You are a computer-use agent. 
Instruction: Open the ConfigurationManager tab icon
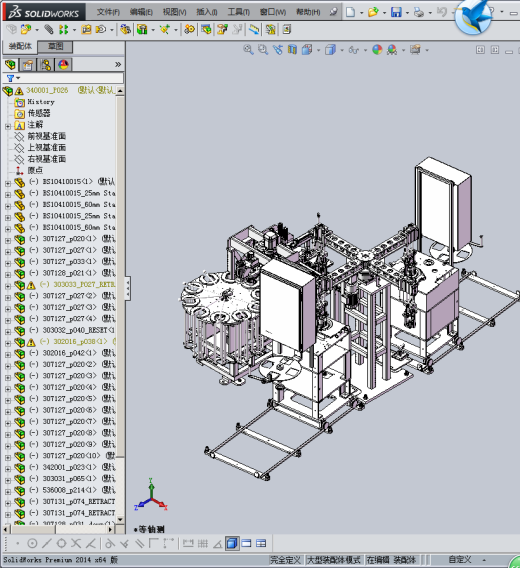46,65
